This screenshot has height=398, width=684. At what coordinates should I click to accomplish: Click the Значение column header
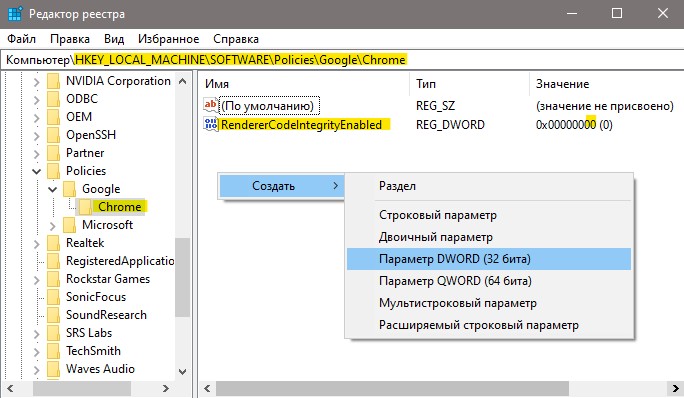(x=607, y=84)
